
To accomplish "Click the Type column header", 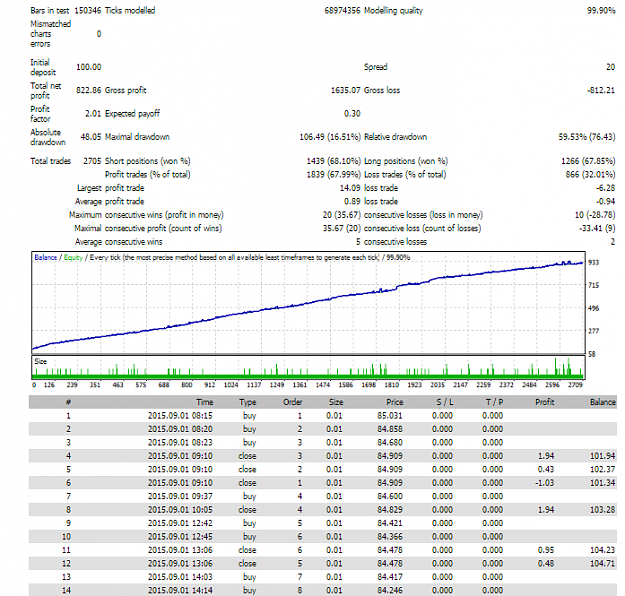I will pyautogui.click(x=248, y=402).
